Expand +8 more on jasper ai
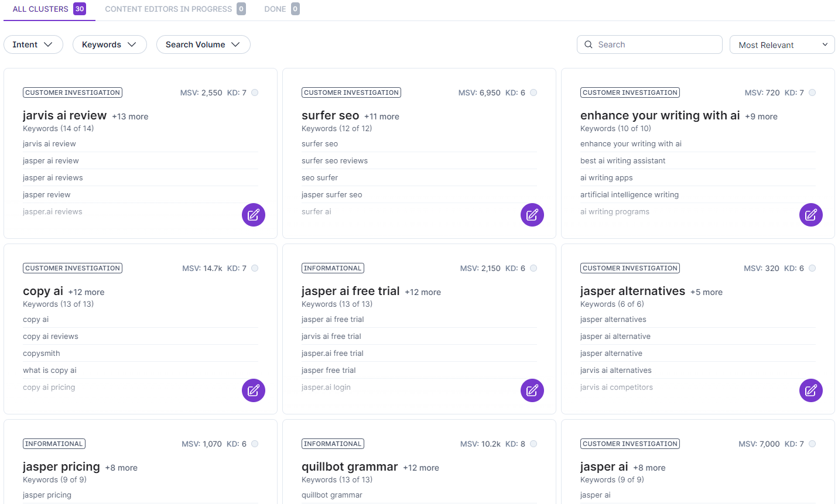Image resolution: width=838 pixels, height=504 pixels. click(649, 468)
